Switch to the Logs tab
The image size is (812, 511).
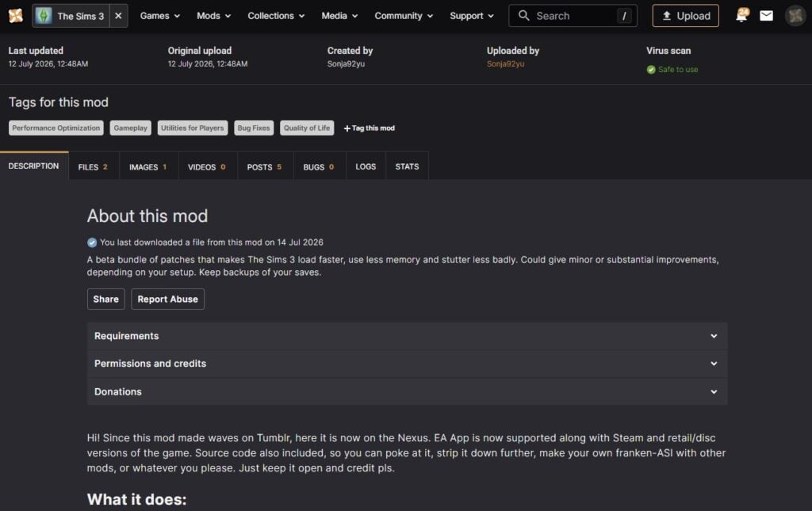coord(366,166)
